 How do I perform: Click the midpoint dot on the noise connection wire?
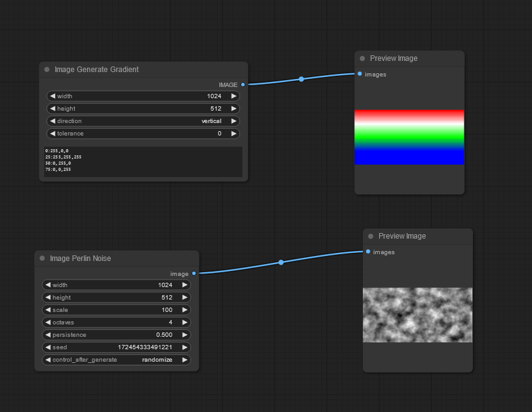click(281, 262)
